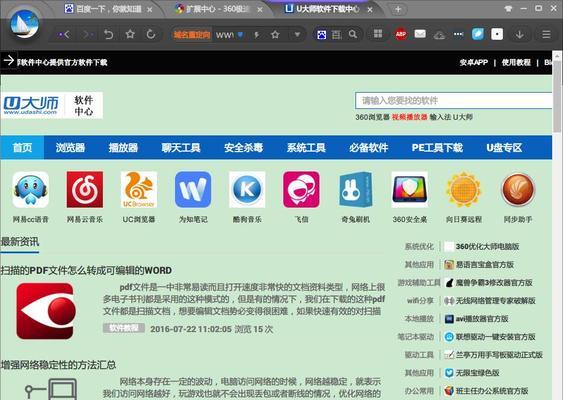Open the 奇兔刷机 app icon

point(355,190)
